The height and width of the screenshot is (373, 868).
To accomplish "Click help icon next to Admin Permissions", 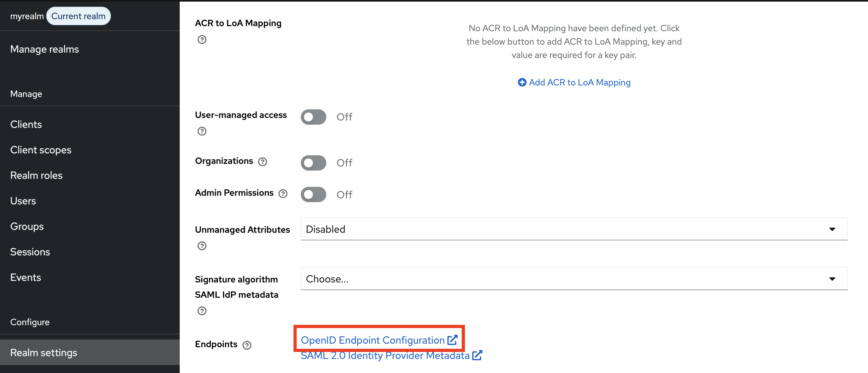I will coord(283,194).
